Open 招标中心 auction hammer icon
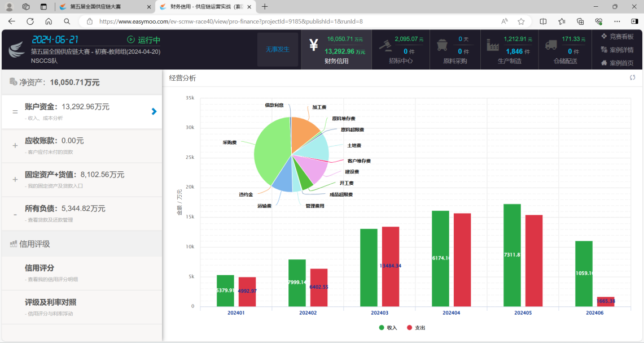Image resolution: width=644 pixels, height=343 pixels. pos(385,46)
